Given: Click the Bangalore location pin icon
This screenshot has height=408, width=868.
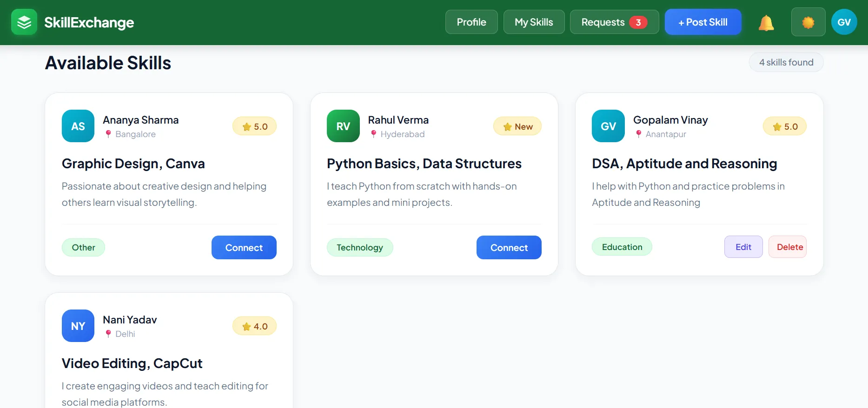Looking at the screenshot, I should 108,134.
